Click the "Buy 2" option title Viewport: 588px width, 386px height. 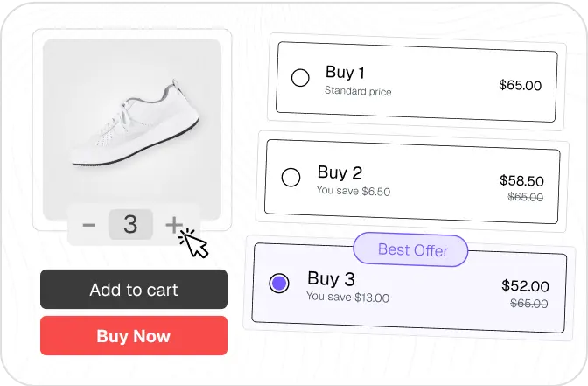(x=339, y=172)
